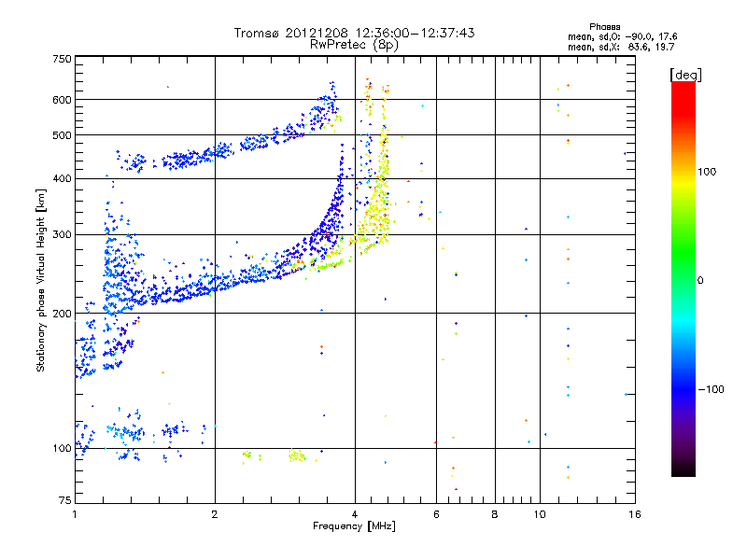
Task: Click the x-axis tick label '2'
Action: tap(215, 514)
